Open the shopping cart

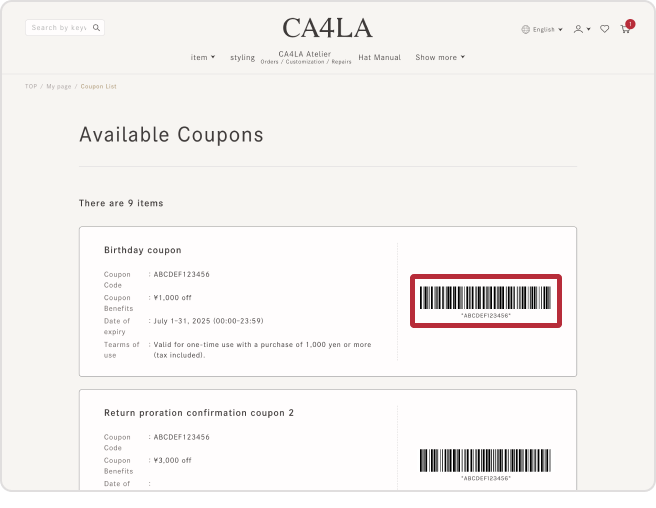tap(625, 29)
